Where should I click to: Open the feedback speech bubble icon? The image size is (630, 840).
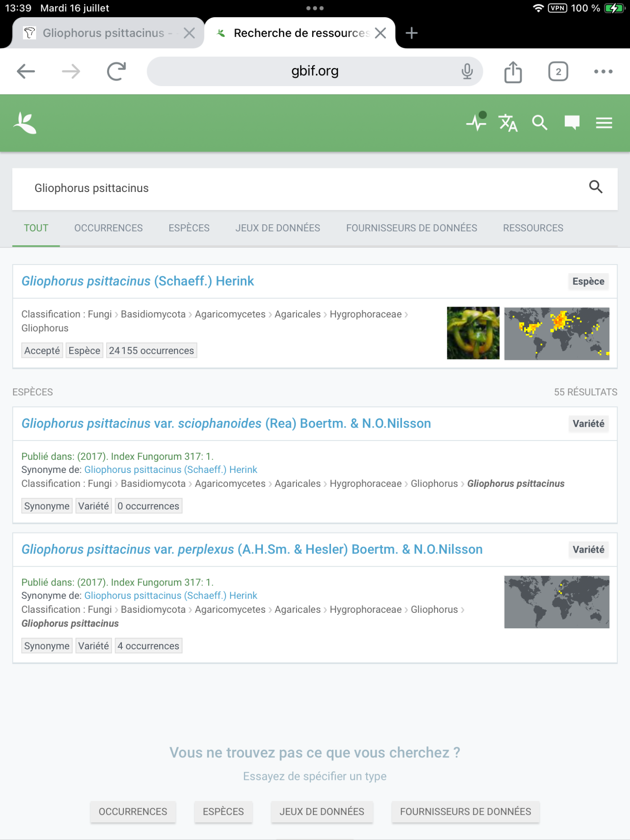click(x=572, y=123)
